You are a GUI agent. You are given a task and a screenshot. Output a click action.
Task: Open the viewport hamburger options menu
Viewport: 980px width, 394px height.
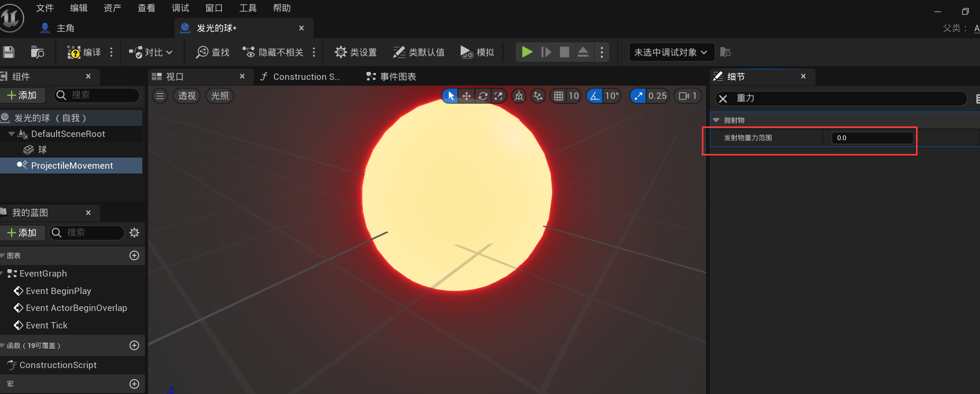(x=160, y=96)
